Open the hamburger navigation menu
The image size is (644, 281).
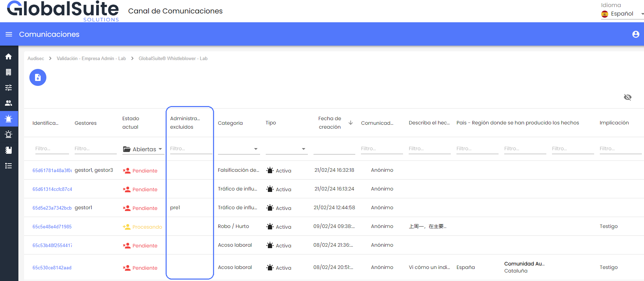click(x=9, y=34)
